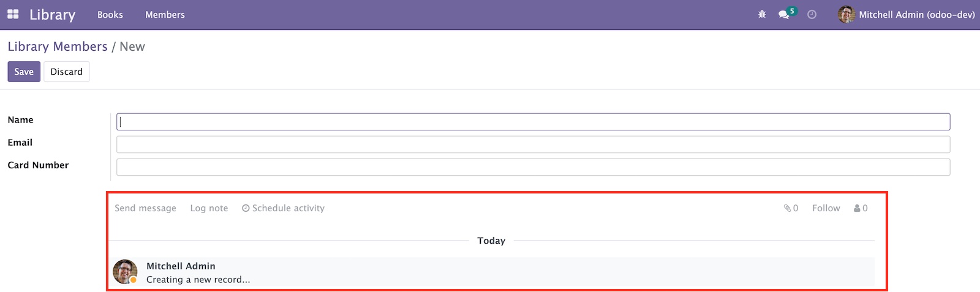Click Log note in chatter
The width and height of the screenshot is (980, 292).
[209, 208]
